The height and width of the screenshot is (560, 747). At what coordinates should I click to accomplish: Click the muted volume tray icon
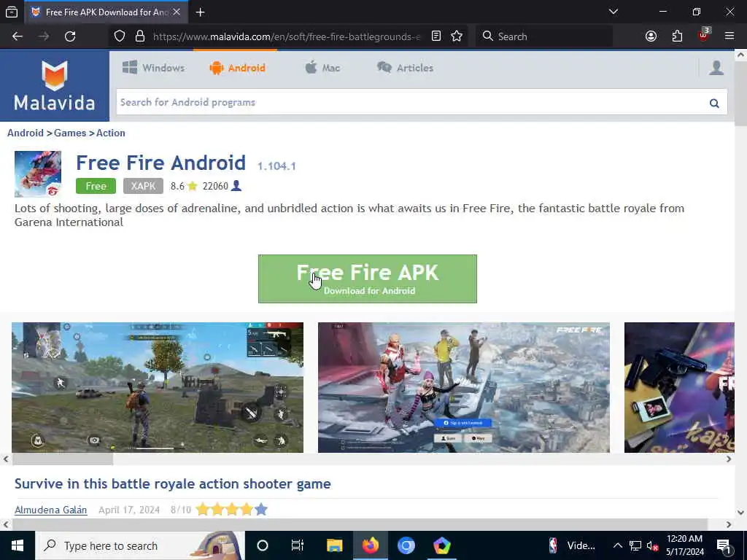(652, 545)
